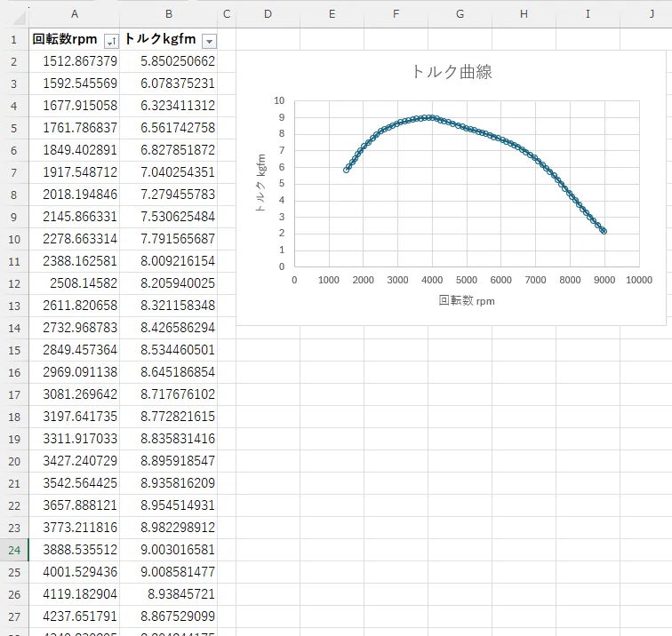This screenshot has width=672, height=636.
Task: Select cell containing 7.279455783
Action: (x=169, y=195)
